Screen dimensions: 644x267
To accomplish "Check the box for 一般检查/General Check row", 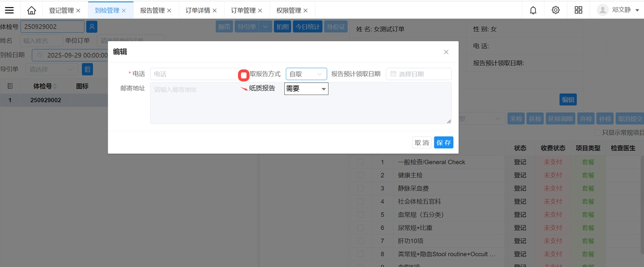I will (x=360, y=162).
